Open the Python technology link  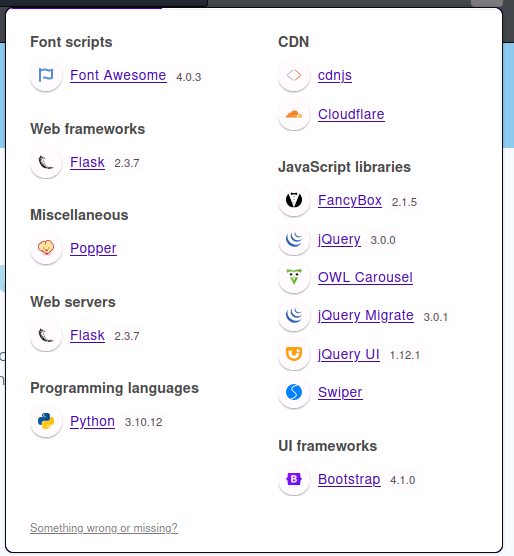coord(93,421)
